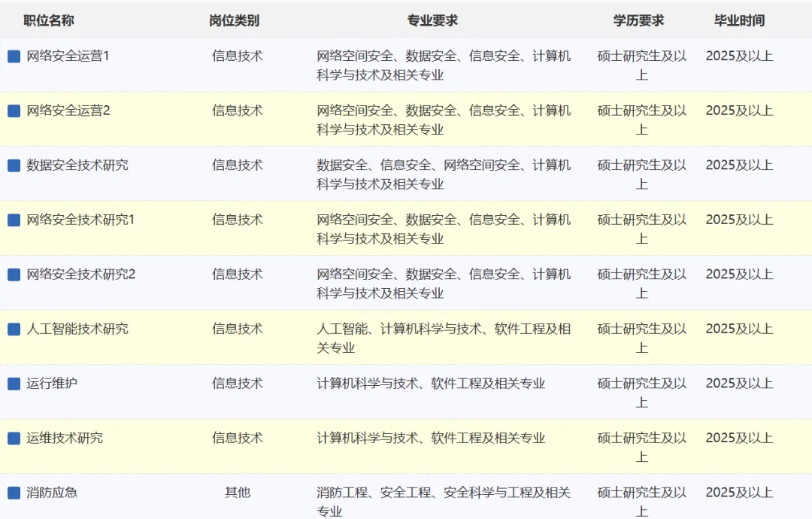Open the 网络安全运营1 job posting
Screen dimensions: 812x519
tap(68, 56)
